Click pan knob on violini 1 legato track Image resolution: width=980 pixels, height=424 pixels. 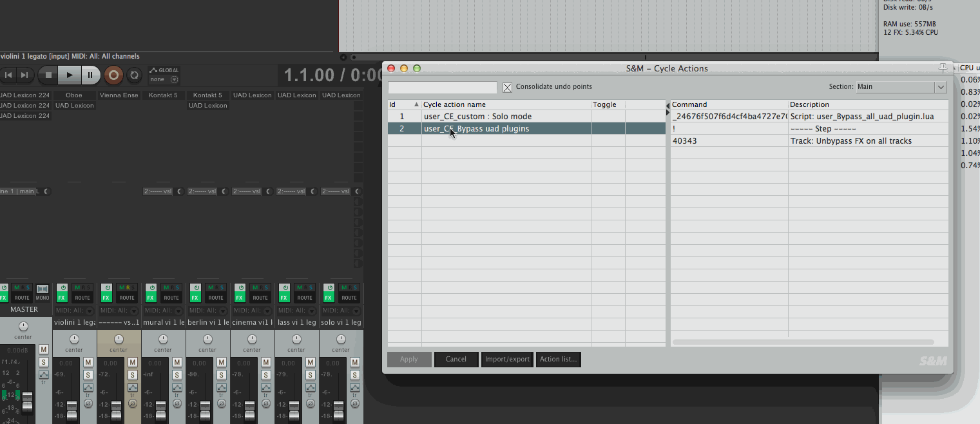[x=74, y=339]
